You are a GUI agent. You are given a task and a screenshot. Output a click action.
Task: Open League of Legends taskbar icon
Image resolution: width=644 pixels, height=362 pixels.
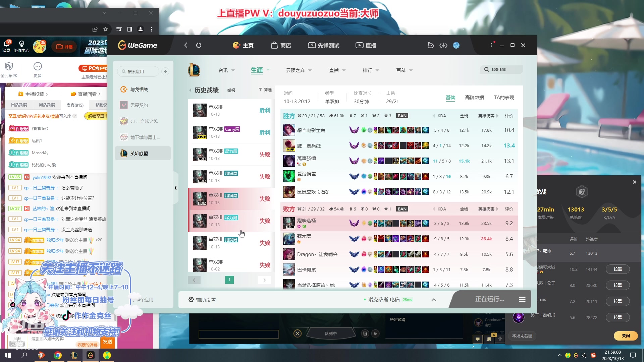pyautogui.click(x=74, y=355)
